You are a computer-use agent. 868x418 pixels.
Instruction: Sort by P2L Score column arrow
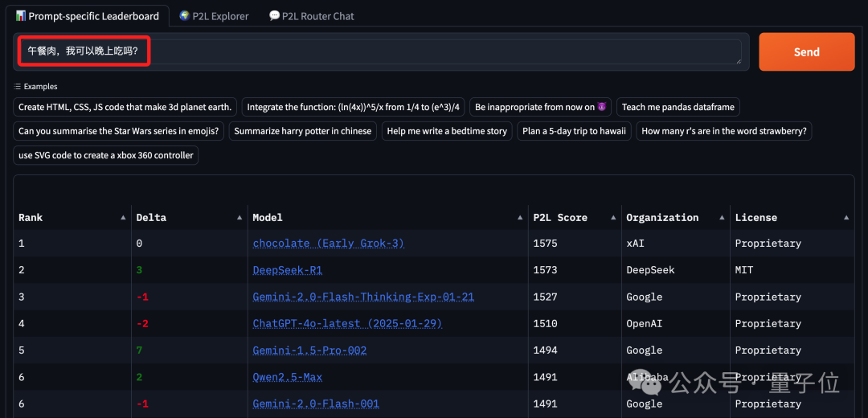coord(613,218)
